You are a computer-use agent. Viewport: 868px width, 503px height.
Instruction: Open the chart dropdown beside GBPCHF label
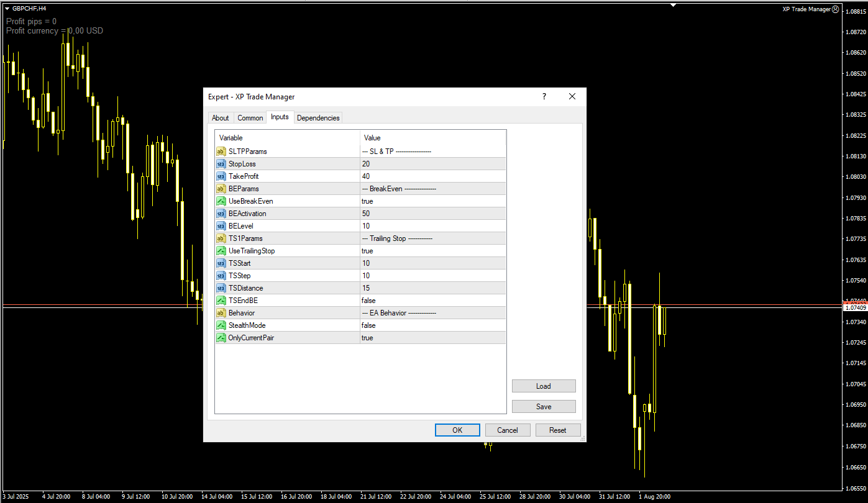6,9
